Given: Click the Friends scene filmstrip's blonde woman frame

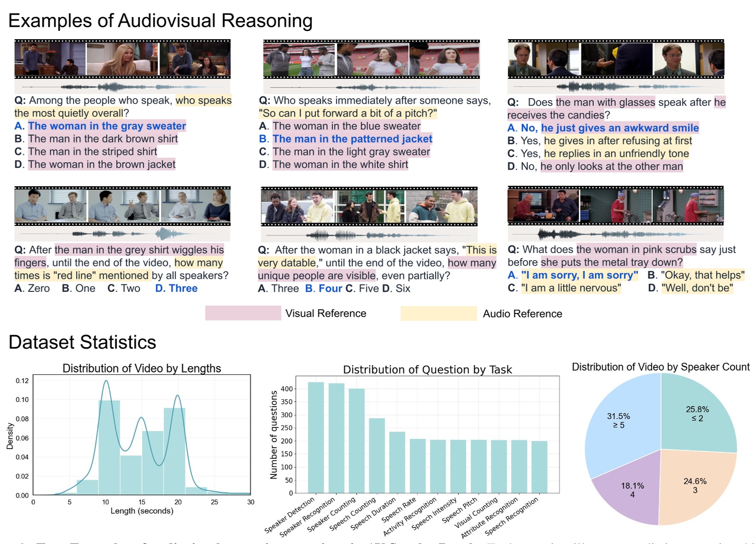Looking at the screenshot, I should click(122, 59).
